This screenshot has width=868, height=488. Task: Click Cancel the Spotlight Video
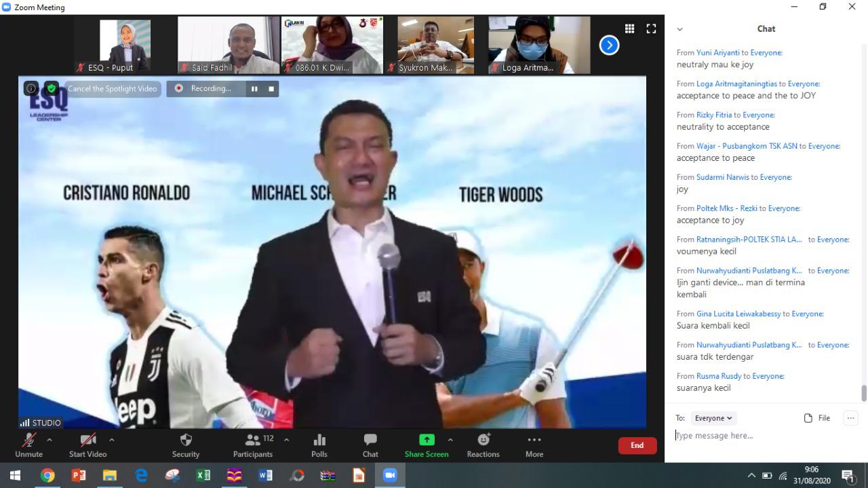tap(112, 88)
